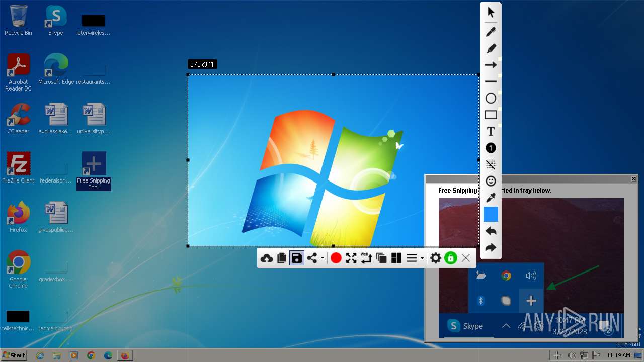Toggle the green lock button
This screenshot has height=362, width=644.
[x=450, y=258]
